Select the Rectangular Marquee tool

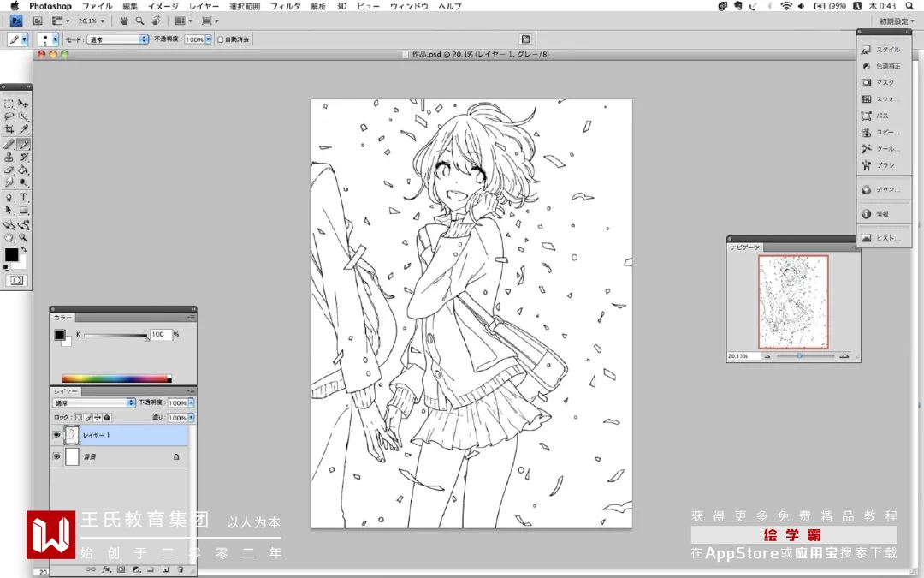pos(9,104)
